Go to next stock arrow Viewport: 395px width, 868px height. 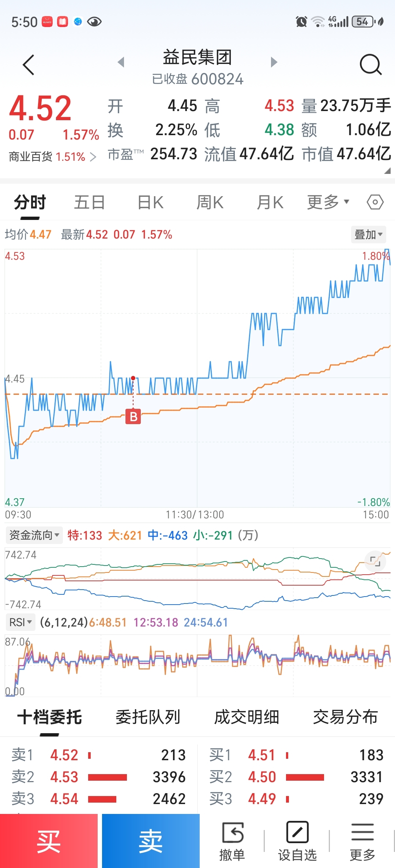point(274,62)
